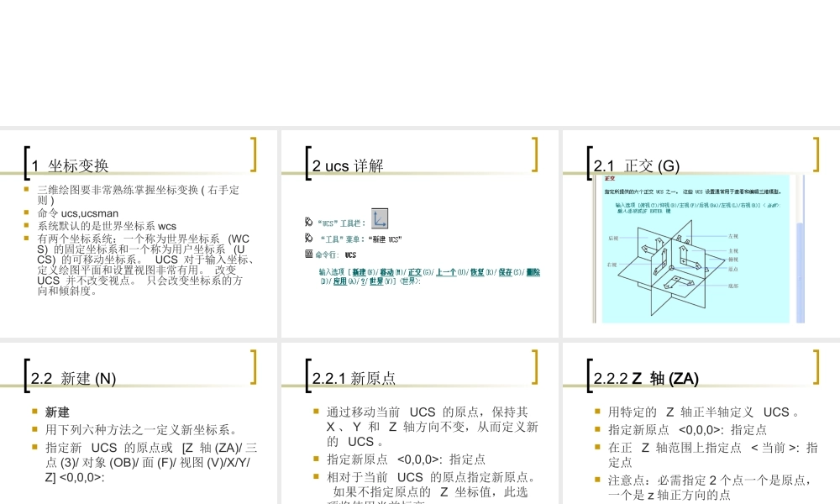840x504 pixels.
Task: Click bullet 用特定的 Z 轴正半轴定义 UCS
Action: [x=703, y=412]
